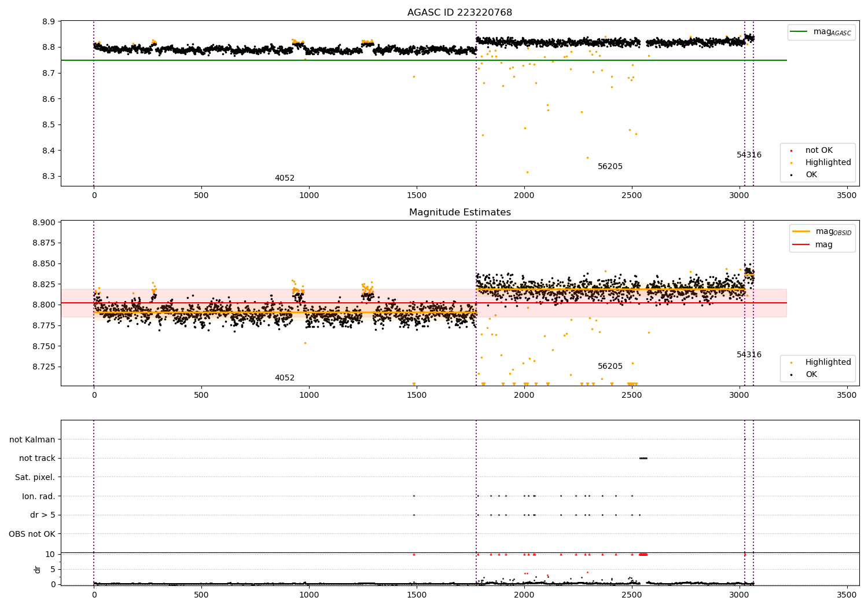Click the 'OBS not OK' row label
This screenshot has height=608, width=868.
point(32,534)
